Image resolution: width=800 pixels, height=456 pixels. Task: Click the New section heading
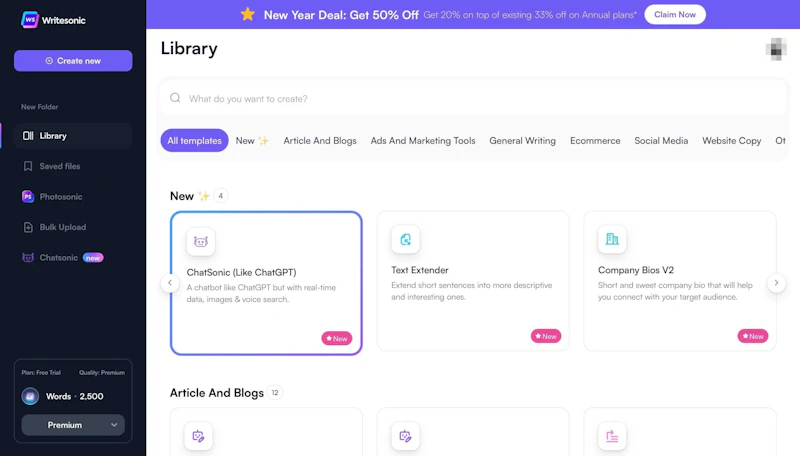pyautogui.click(x=190, y=196)
